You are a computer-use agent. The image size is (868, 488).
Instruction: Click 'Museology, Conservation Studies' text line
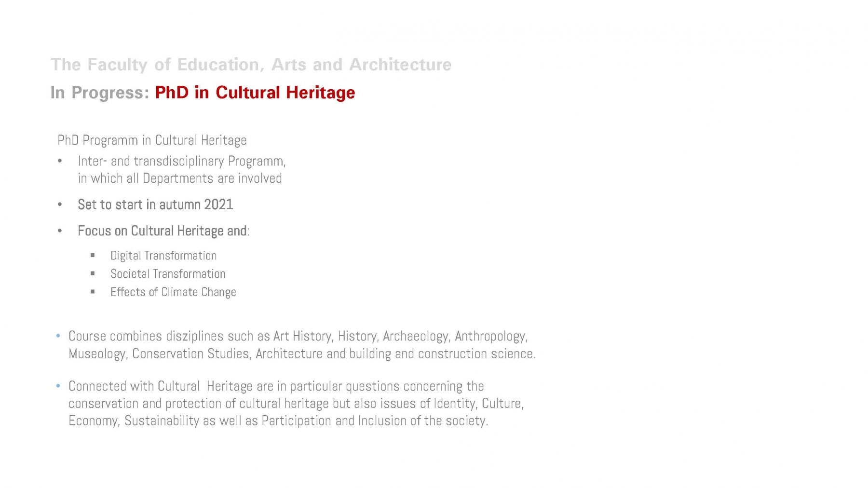click(x=302, y=354)
